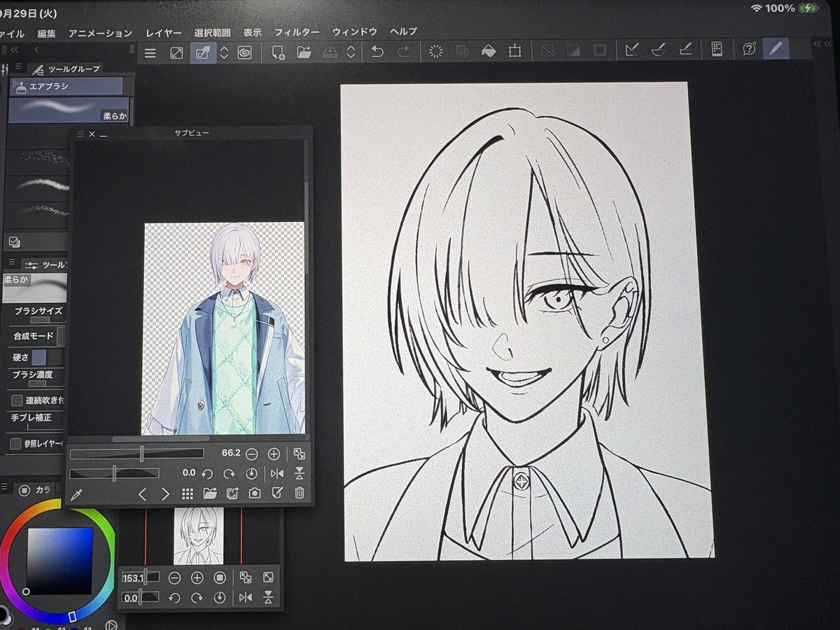This screenshot has width=840, height=630.
Task: Select the pen icon at command bar end
Action: click(x=776, y=49)
